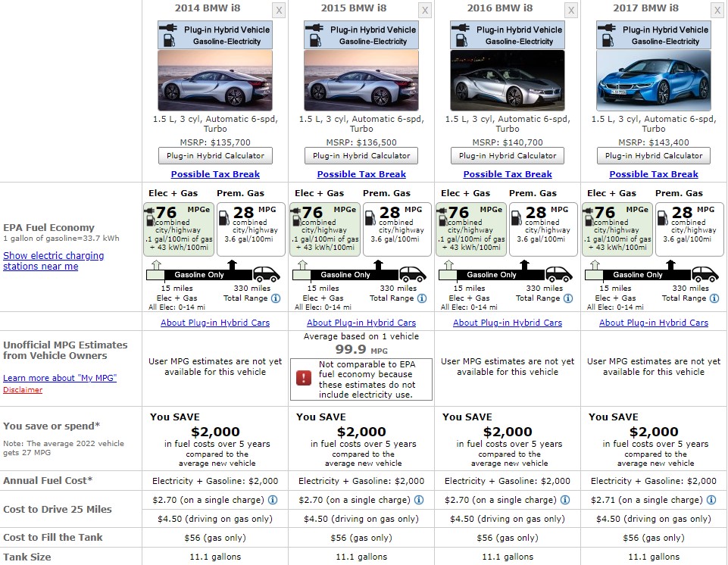The width and height of the screenshot is (728, 565).
Task: Click the 2017 BMW i8 76 MPGe box
Action: (617, 229)
